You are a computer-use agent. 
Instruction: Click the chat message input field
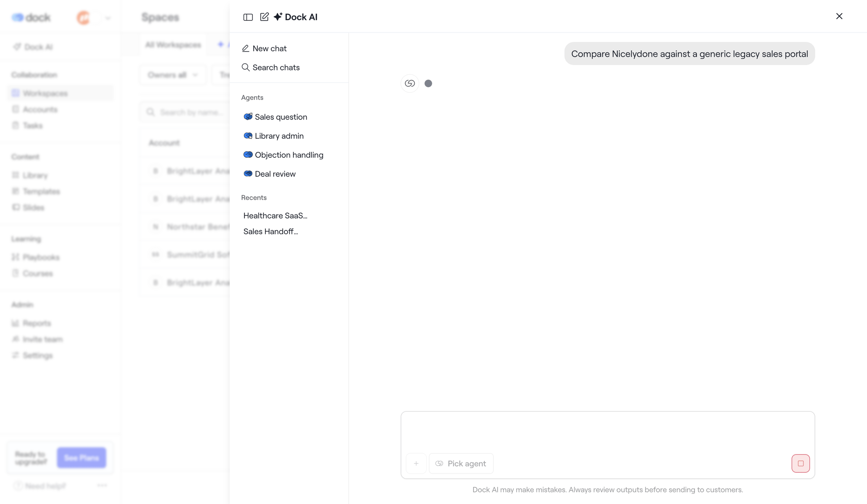608,431
